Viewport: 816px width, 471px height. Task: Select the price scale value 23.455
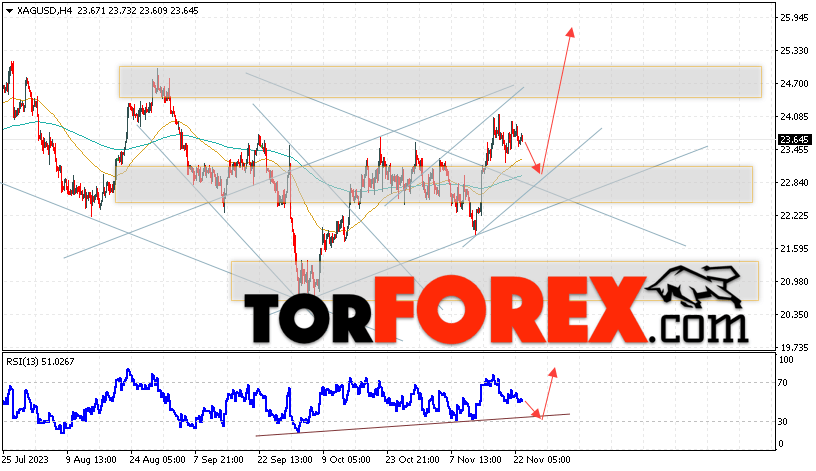(x=794, y=150)
